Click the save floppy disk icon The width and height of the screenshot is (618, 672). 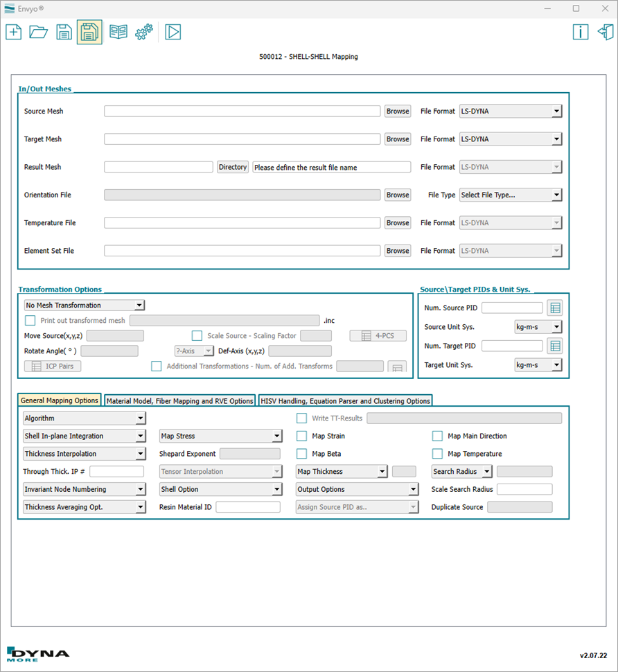(x=64, y=32)
